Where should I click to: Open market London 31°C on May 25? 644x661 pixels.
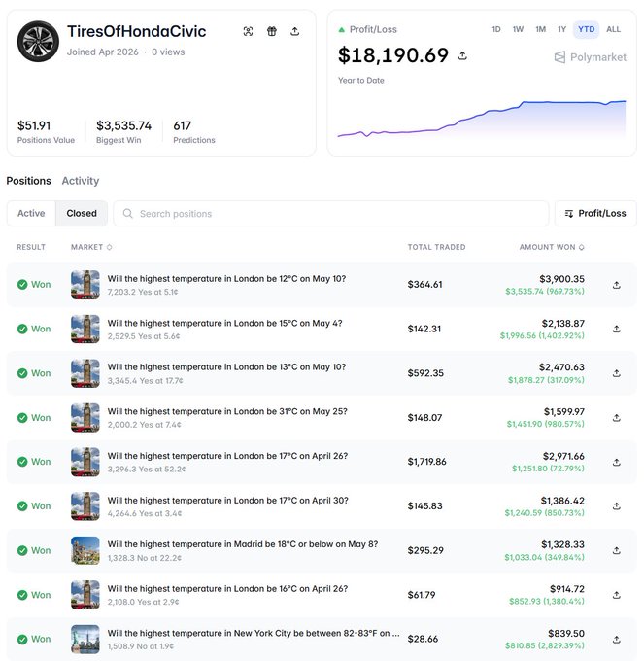click(x=227, y=411)
